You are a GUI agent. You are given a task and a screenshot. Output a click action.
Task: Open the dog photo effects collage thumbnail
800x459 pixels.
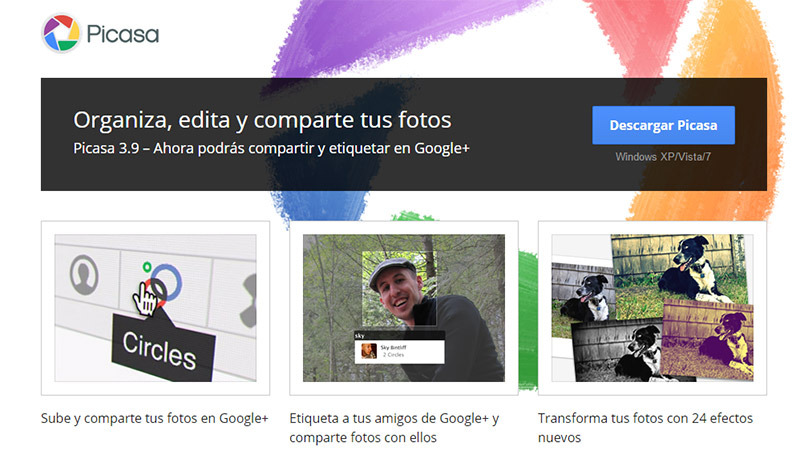652,308
